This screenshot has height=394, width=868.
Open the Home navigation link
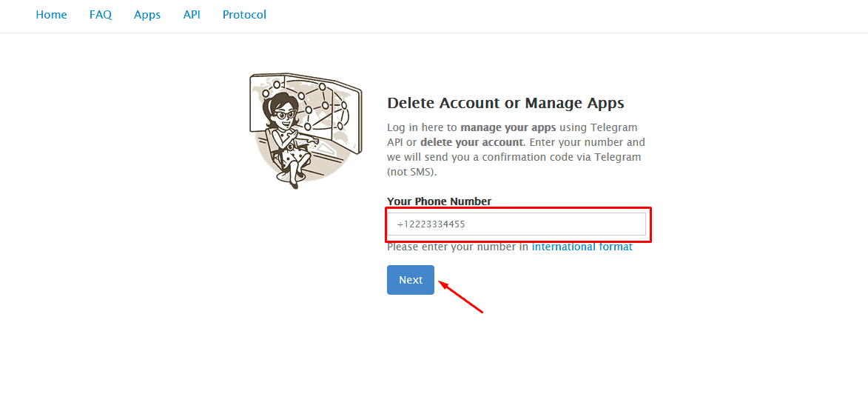pyautogui.click(x=51, y=15)
